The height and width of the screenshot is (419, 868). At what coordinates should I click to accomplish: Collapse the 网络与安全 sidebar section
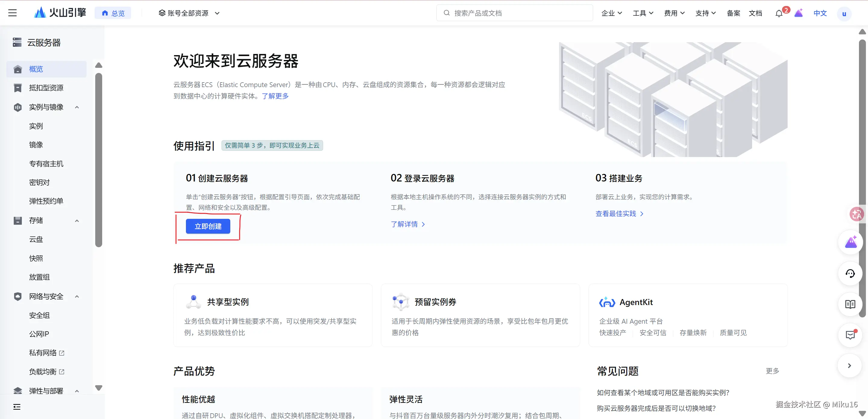pos(77,297)
